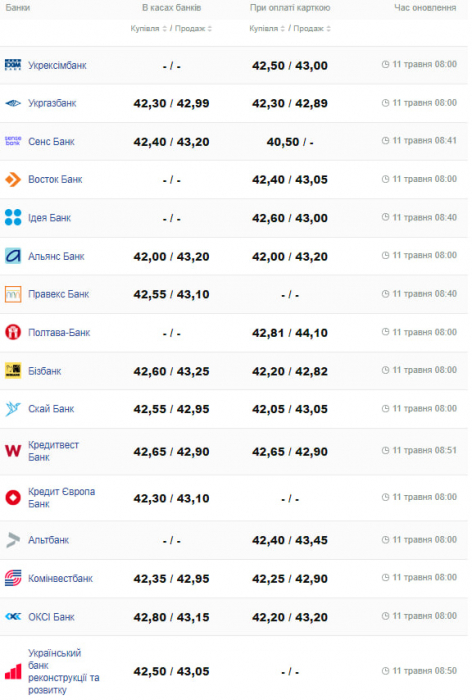Click the Альянс Банк logo icon
This screenshot has height=700, width=472.
pos(13,256)
